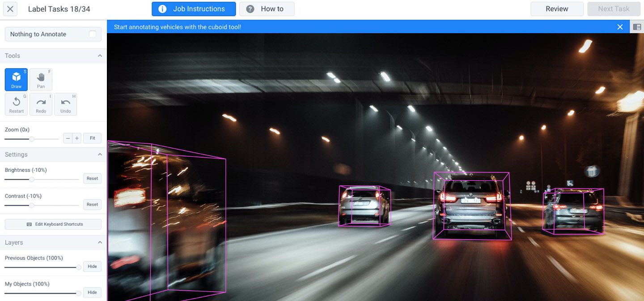644x301 pixels.
Task: Switch to the Pan tool
Action: tap(41, 79)
